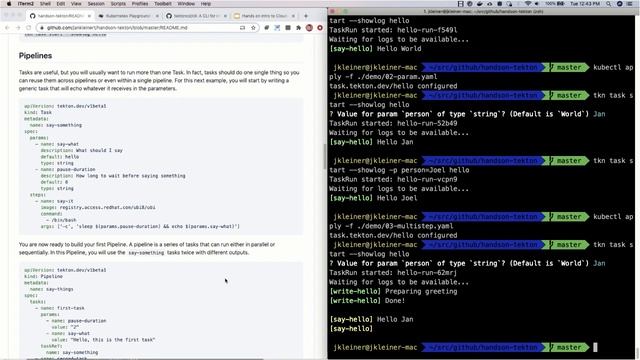The image size is (640, 360).
Task: Click the terminal cursor at the last prompt
Action: (x=595, y=347)
